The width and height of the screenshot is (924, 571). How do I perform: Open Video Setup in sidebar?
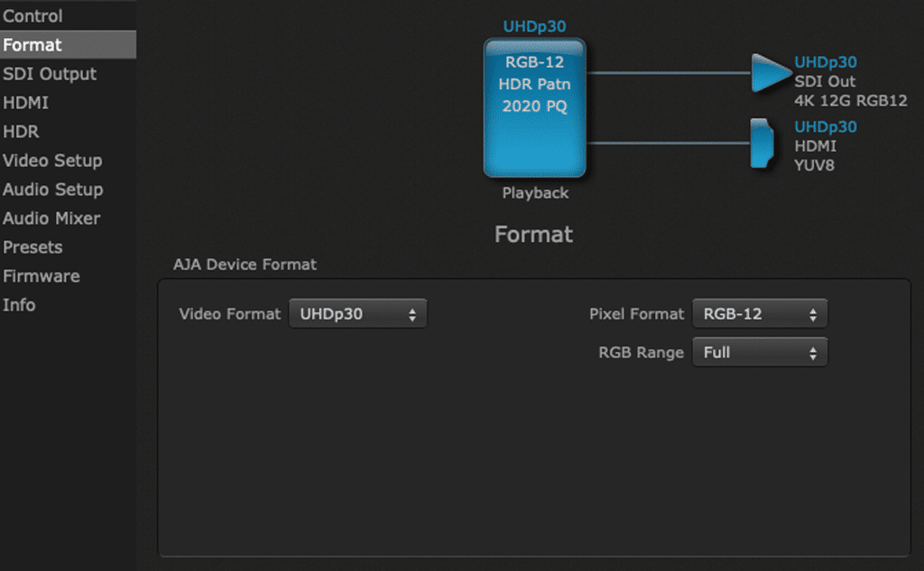pyautogui.click(x=52, y=161)
